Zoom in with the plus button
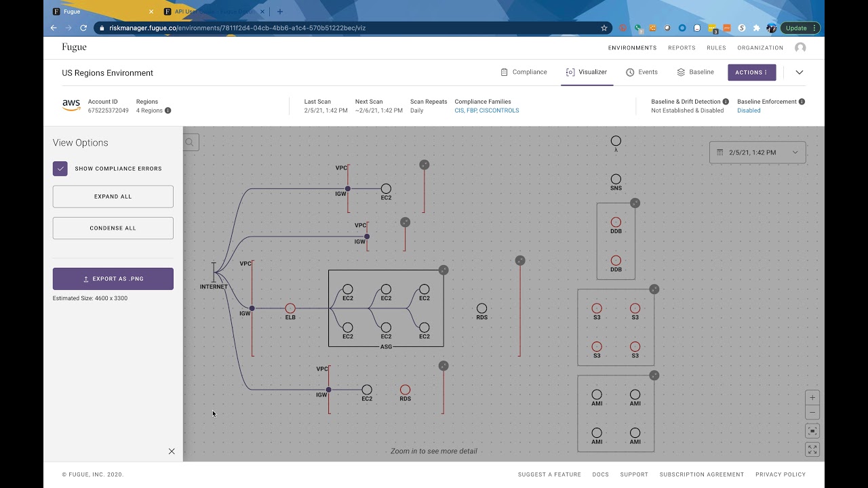Screen dimensions: 868x488 [812, 397]
